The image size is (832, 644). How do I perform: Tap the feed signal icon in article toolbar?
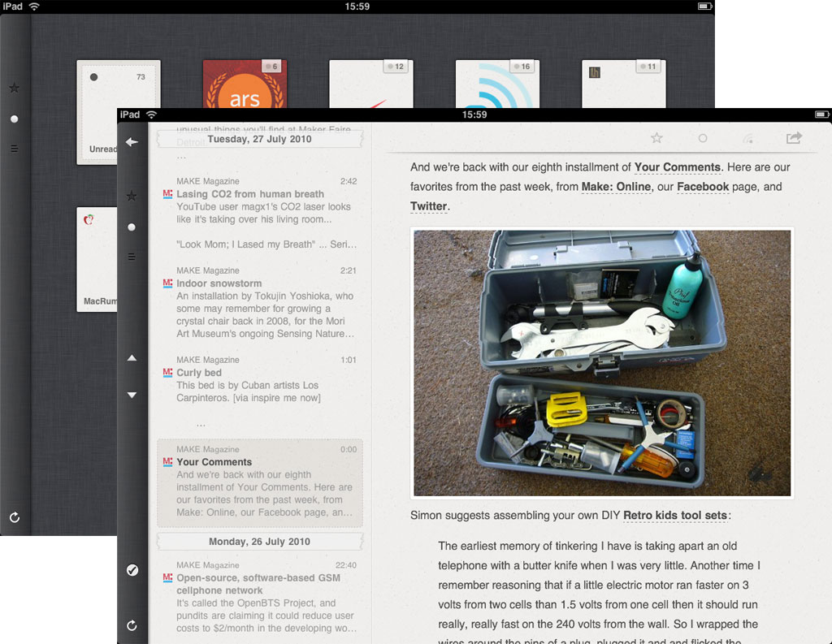[x=748, y=138]
